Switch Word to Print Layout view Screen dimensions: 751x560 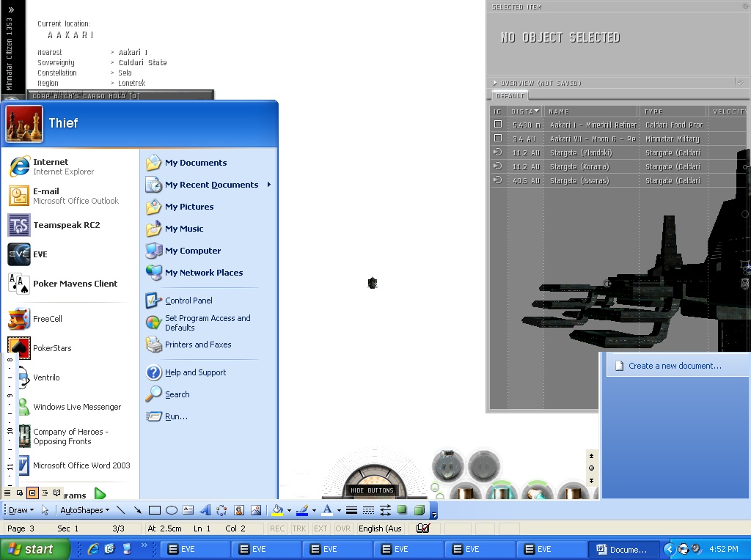click(32, 493)
